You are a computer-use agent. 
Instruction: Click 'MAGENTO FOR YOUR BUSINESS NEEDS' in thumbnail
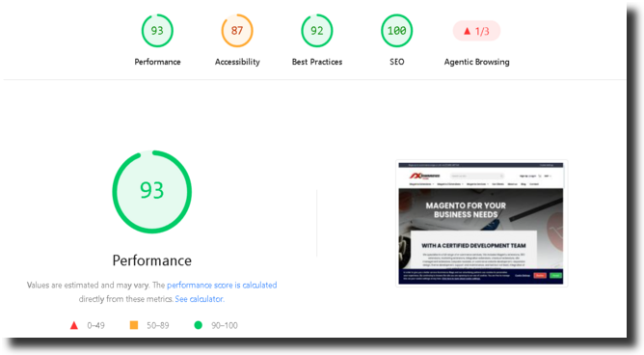(466, 210)
